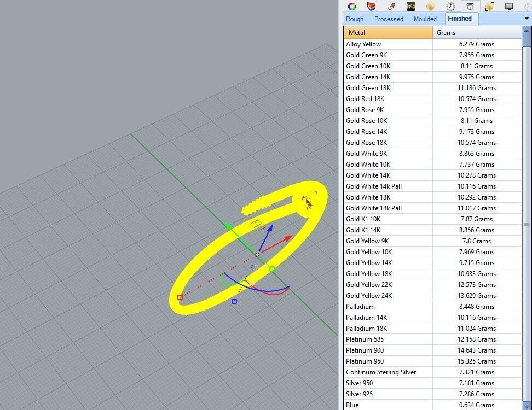Screen dimensions: 532x410
Task: Select the Gold White 14K row
Action: pyautogui.click(x=432, y=175)
